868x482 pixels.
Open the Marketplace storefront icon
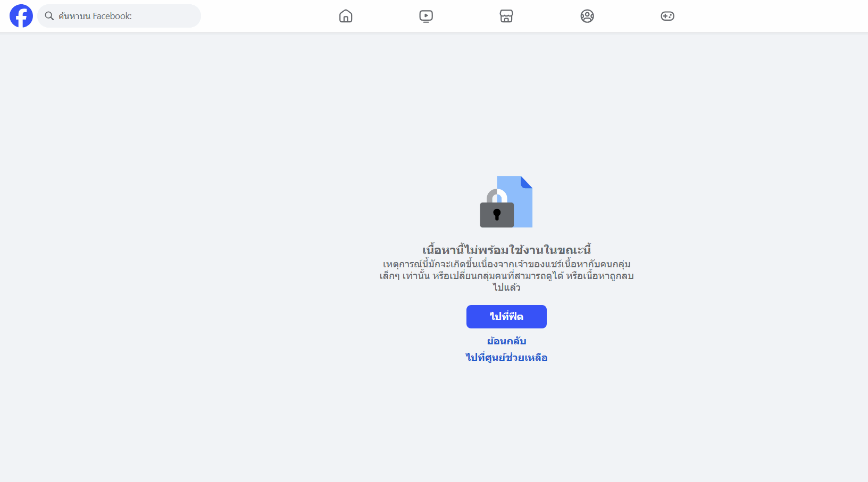506,16
